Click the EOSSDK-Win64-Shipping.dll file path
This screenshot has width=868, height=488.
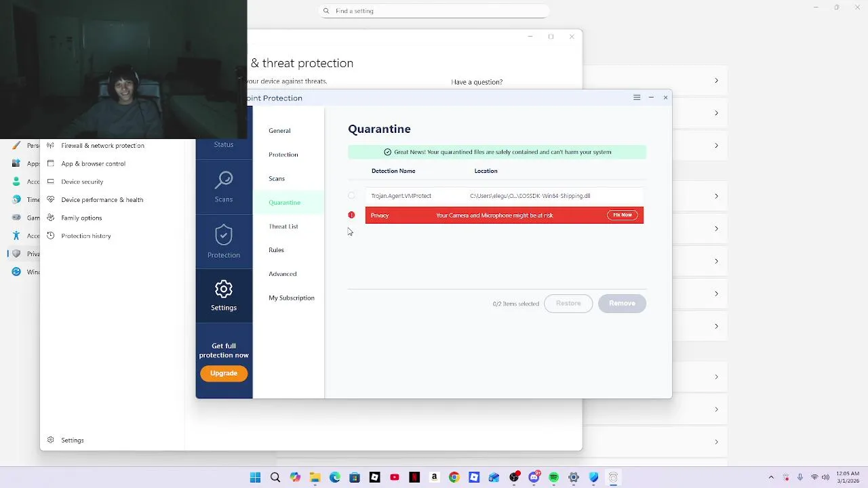(x=530, y=196)
